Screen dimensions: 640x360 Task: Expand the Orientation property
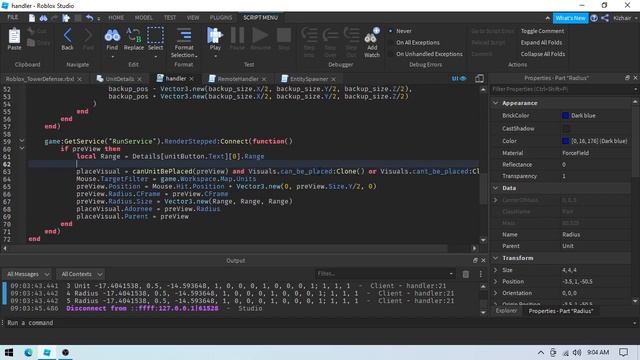496,293
